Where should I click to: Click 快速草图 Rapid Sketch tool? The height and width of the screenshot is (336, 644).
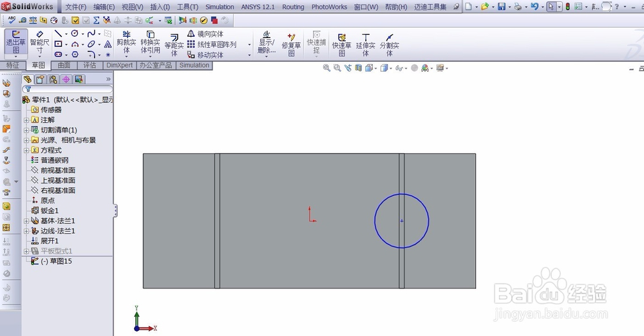[x=342, y=44]
